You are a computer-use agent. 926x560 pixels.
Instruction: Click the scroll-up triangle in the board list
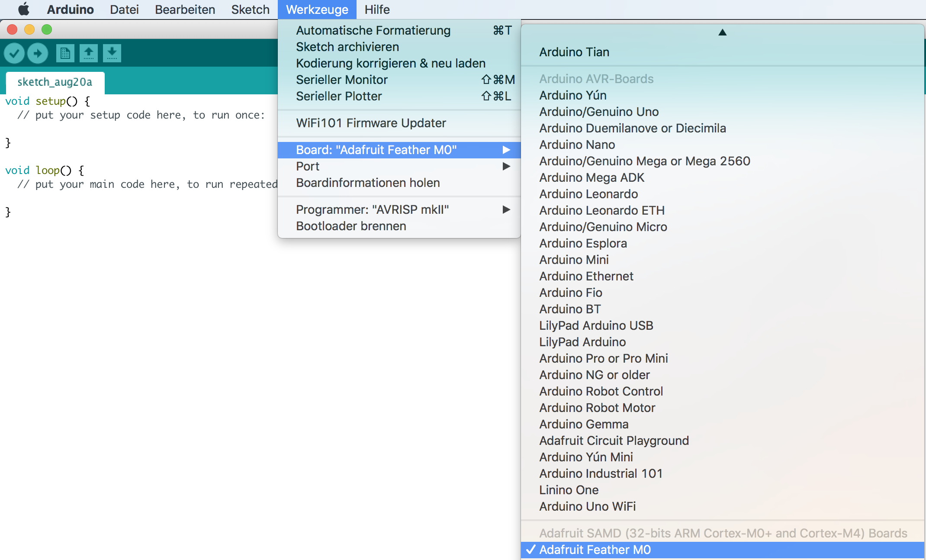pyautogui.click(x=722, y=32)
